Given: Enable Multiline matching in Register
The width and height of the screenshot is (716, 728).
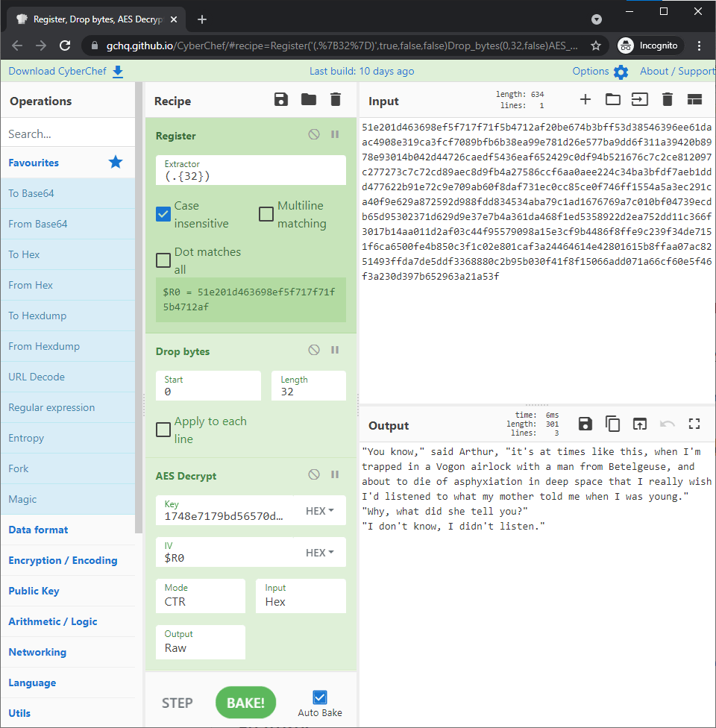Looking at the screenshot, I should (266, 214).
